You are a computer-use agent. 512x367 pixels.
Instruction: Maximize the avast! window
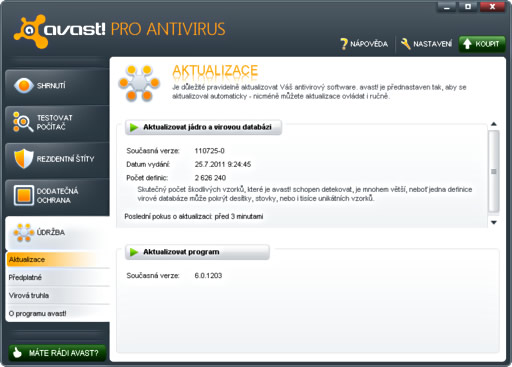(x=468, y=7)
